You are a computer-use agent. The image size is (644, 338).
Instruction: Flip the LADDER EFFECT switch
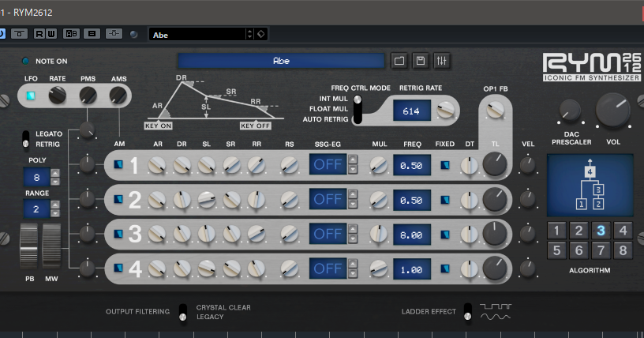coord(467,312)
